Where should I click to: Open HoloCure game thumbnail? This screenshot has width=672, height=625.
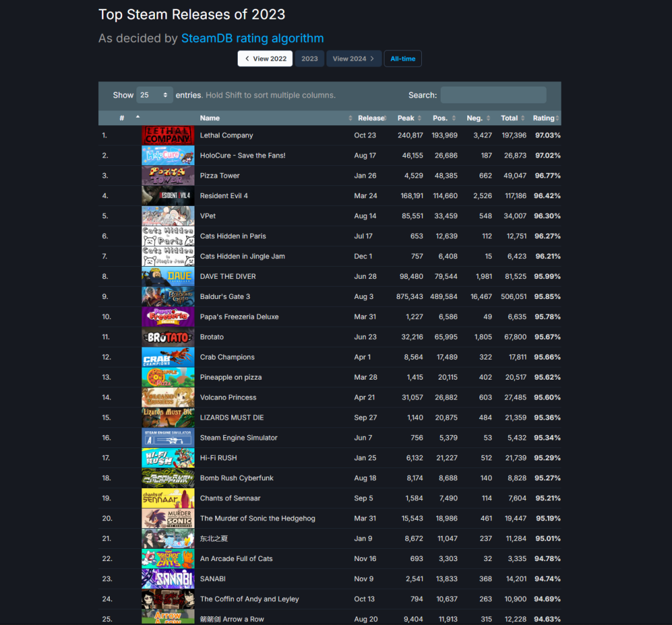168,156
